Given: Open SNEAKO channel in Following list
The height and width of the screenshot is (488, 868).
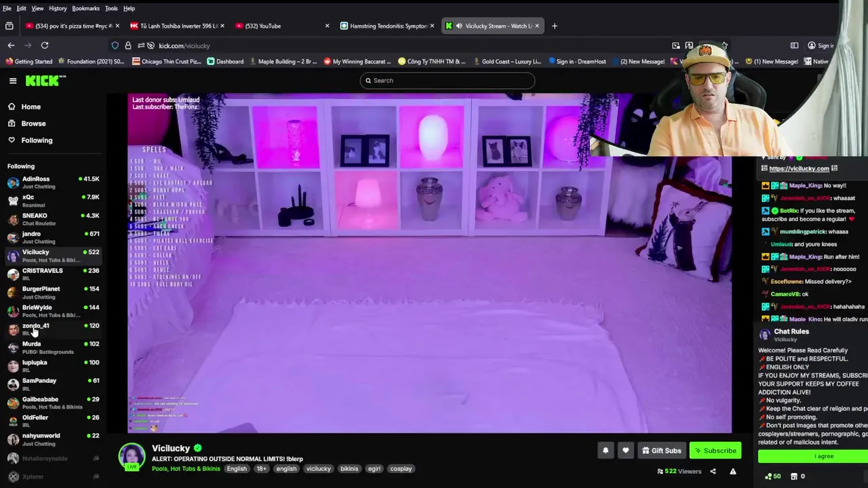Looking at the screenshot, I should coord(54,219).
